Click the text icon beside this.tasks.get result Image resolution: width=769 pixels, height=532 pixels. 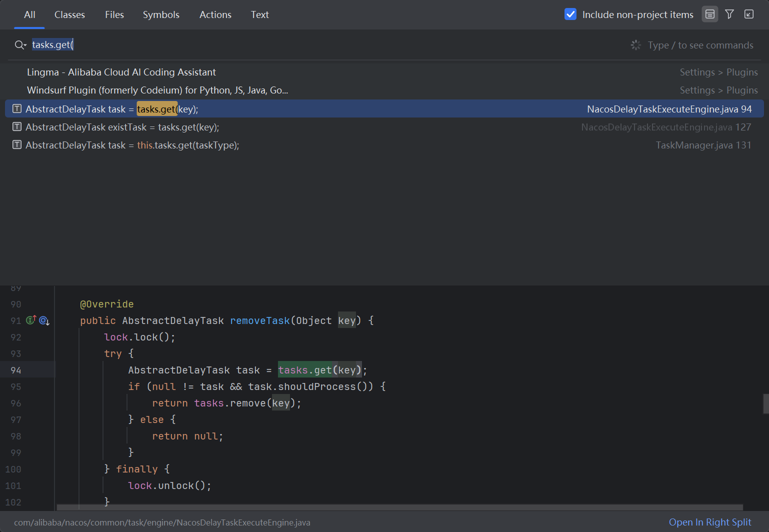[17, 145]
